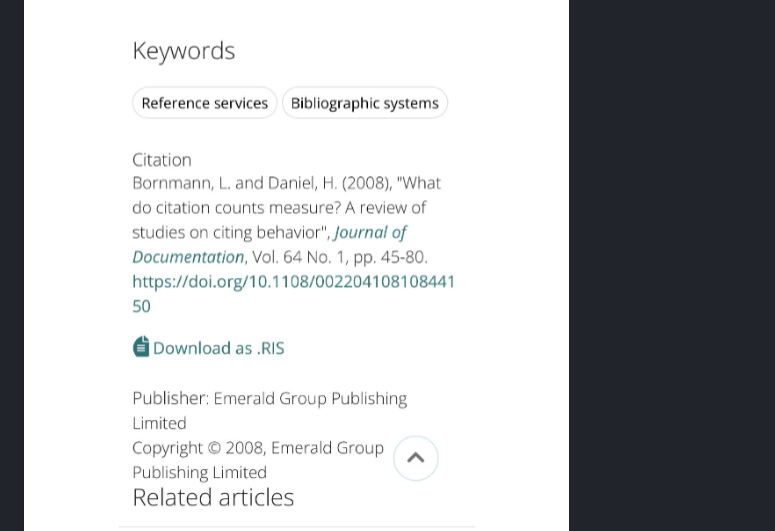Select the Reference services keyword tag

coord(205,103)
